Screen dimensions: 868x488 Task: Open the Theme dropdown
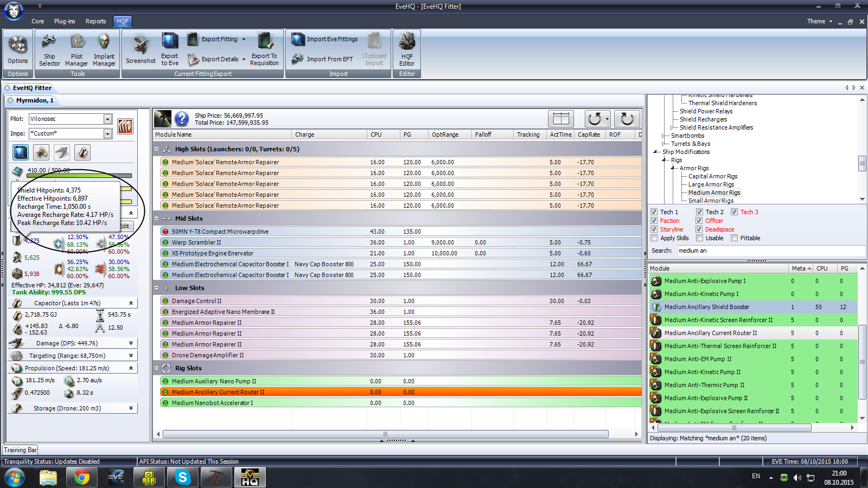819,21
